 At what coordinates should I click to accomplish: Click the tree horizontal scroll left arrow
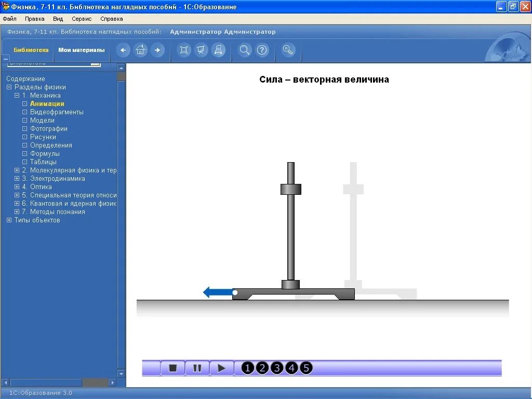coord(6,382)
